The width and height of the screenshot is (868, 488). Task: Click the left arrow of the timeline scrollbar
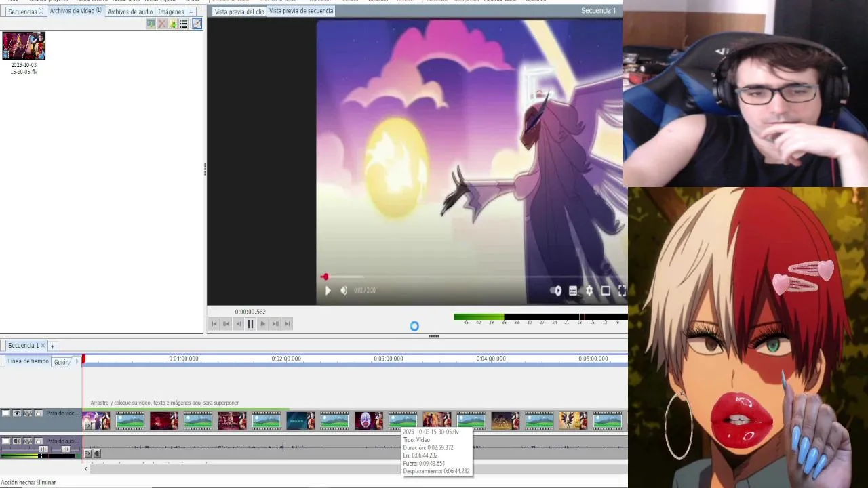[x=86, y=468]
